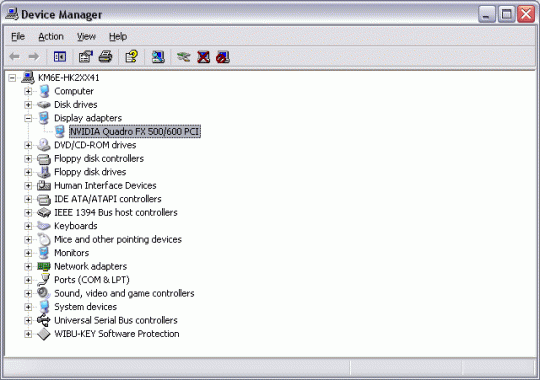Click the Human Interface Devices icon
The width and height of the screenshot is (540, 380).
point(44,185)
